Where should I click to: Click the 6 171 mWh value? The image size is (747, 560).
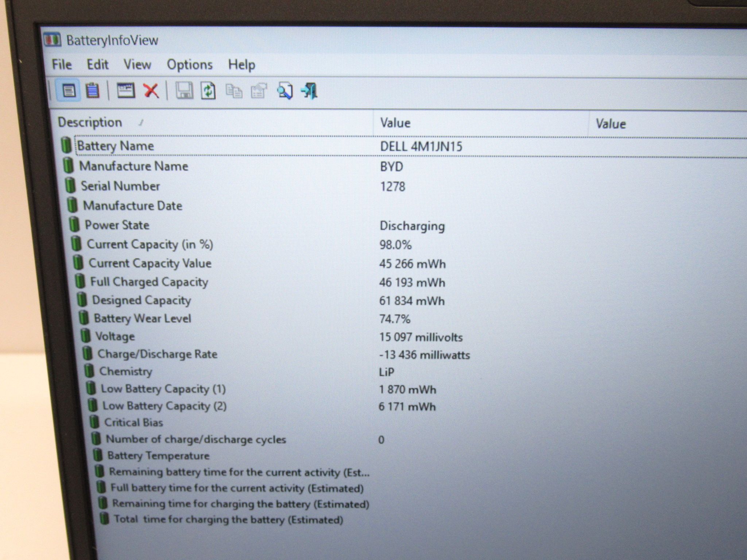click(x=407, y=407)
